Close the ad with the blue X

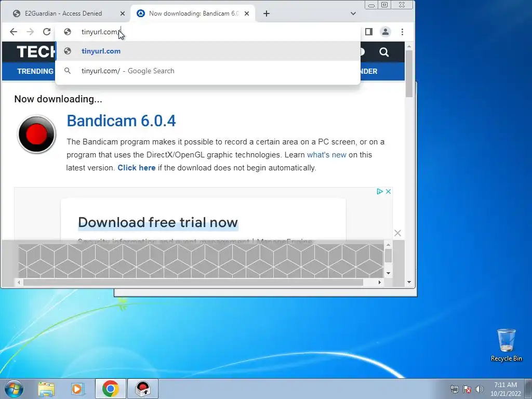[x=389, y=191]
